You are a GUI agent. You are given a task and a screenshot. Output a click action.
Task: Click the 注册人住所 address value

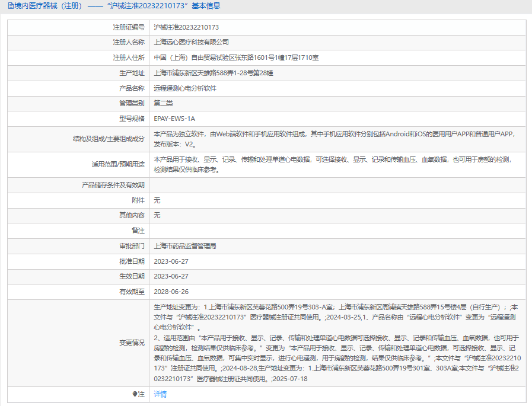[x=236, y=58]
